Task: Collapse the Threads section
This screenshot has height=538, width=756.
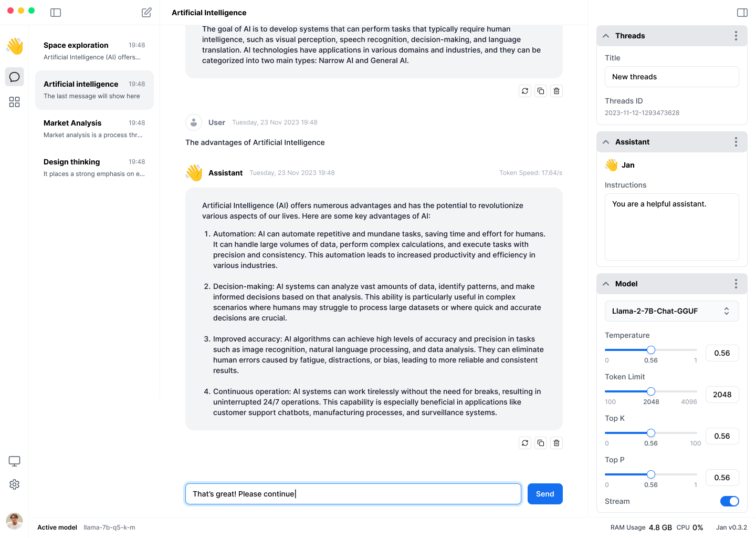Action: pos(606,36)
